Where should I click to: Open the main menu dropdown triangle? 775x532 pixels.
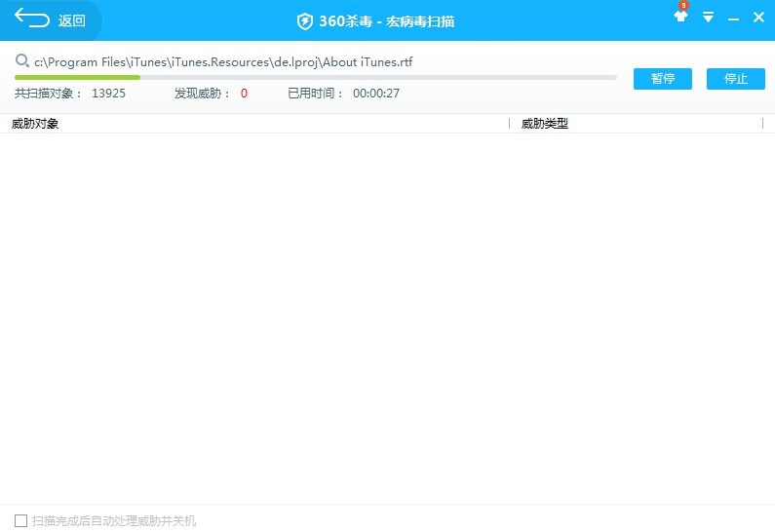(708, 18)
